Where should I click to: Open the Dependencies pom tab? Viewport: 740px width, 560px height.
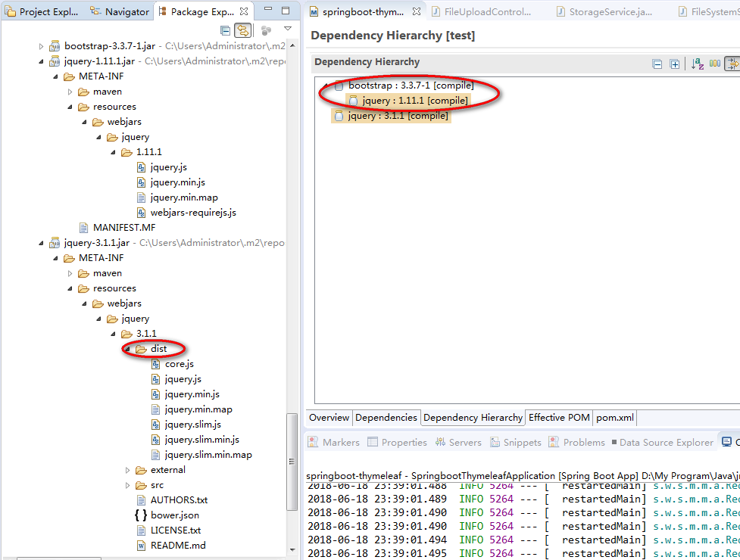click(386, 418)
